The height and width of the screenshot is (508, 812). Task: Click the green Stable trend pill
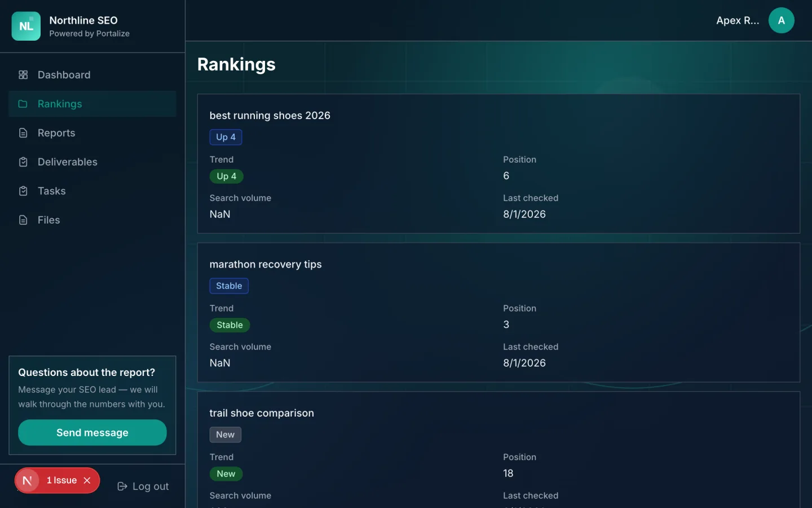[x=230, y=325]
